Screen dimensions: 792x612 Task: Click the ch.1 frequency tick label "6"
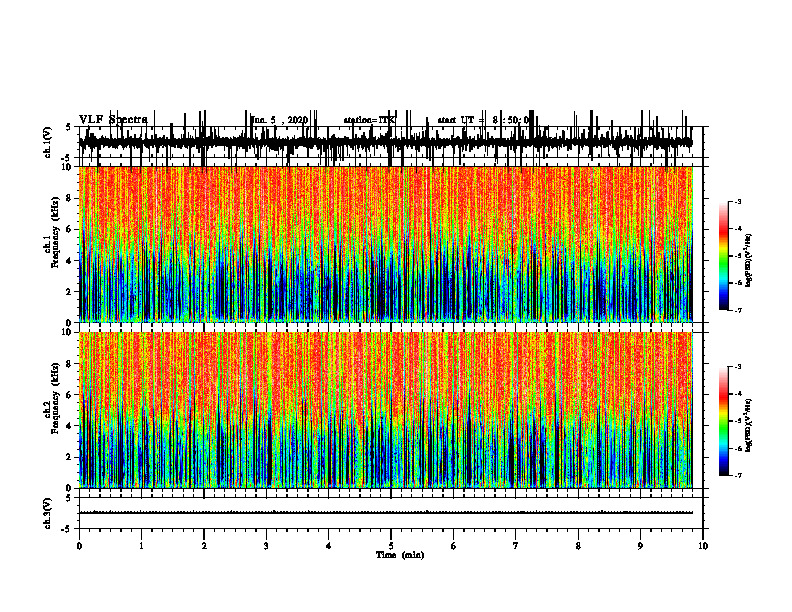point(70,229)
